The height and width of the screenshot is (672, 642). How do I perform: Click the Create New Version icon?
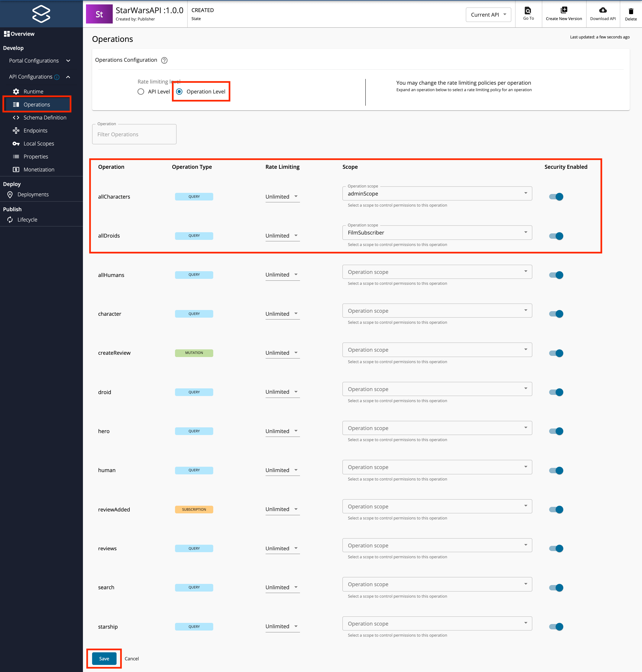click(x=564, y=10)
